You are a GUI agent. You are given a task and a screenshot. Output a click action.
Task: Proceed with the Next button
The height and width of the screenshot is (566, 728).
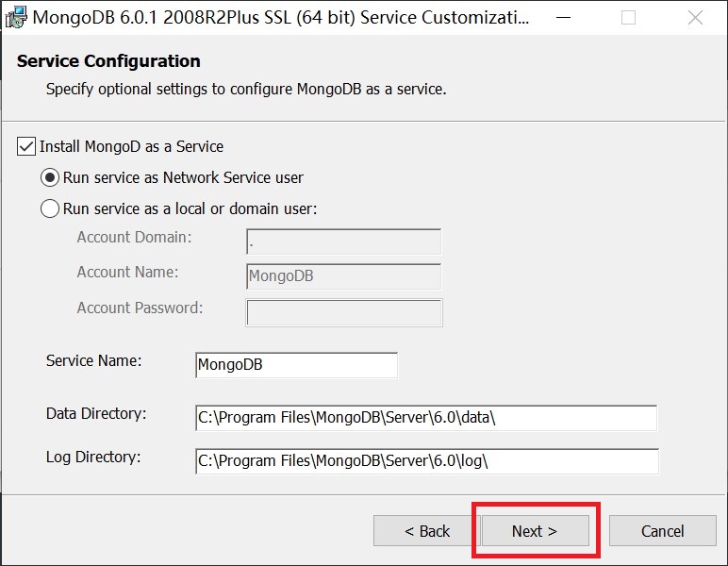click(x=535, y=531)
